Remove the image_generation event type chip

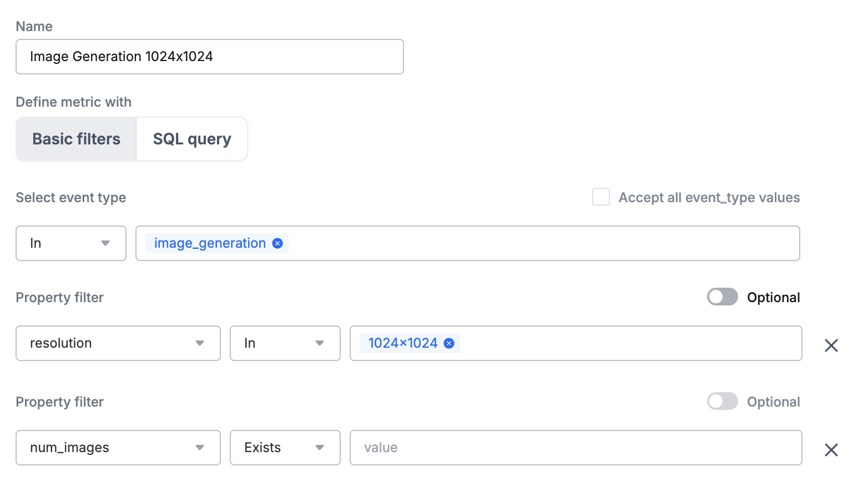pyautogui.click(x=277, y=243)
